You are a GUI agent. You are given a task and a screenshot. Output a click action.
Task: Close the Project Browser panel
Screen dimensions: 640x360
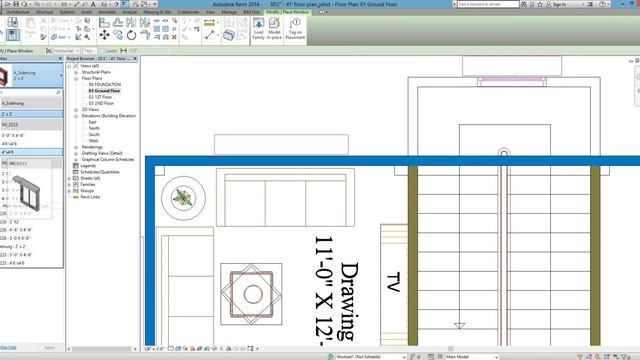(135, 59)
